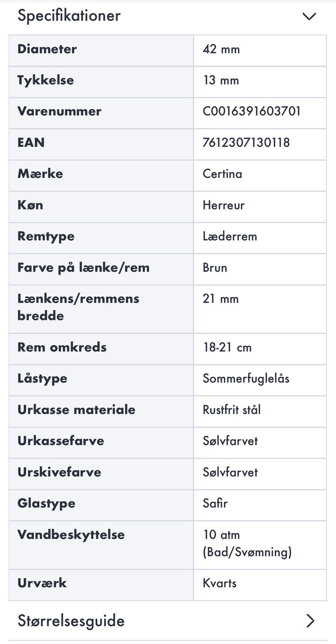
Task: Open Størrelsesguide arrow chevron
Action: 310,621
